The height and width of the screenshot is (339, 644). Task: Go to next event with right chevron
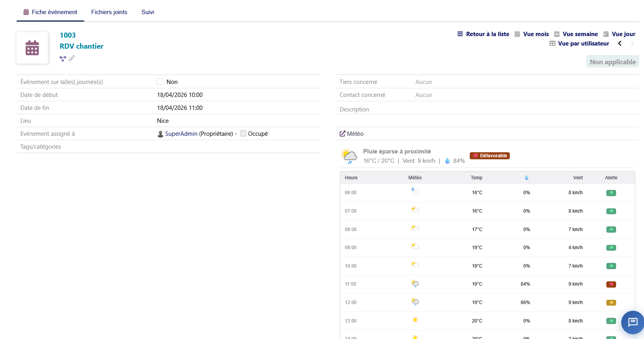(632, 44)
